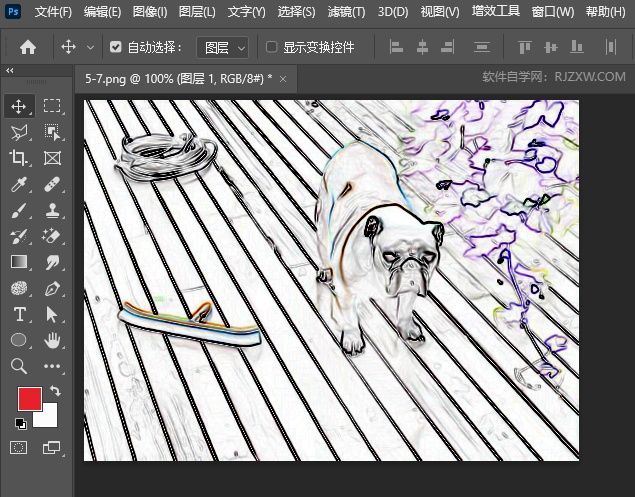Select the History Brush tool
Image resolution: width=635 pixels, height=497 pixels.
[19, 237]
